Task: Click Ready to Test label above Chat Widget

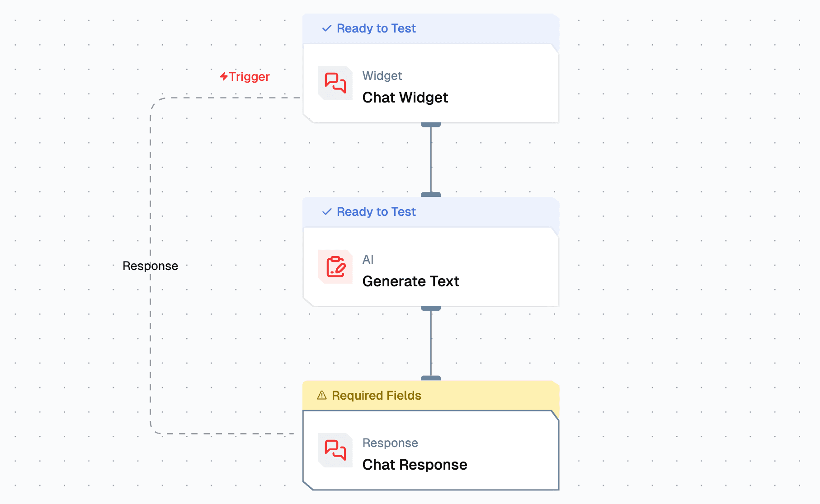Action: click(376, 28)
